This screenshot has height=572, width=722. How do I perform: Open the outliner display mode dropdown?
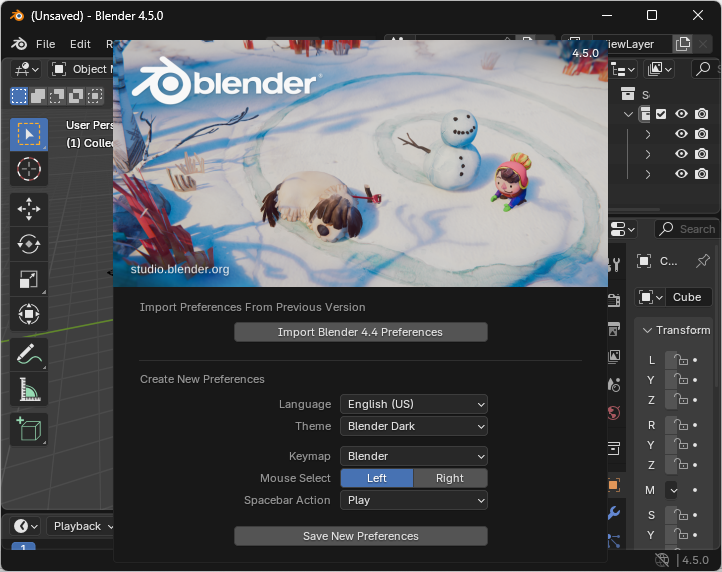click(x=660, y=70)
